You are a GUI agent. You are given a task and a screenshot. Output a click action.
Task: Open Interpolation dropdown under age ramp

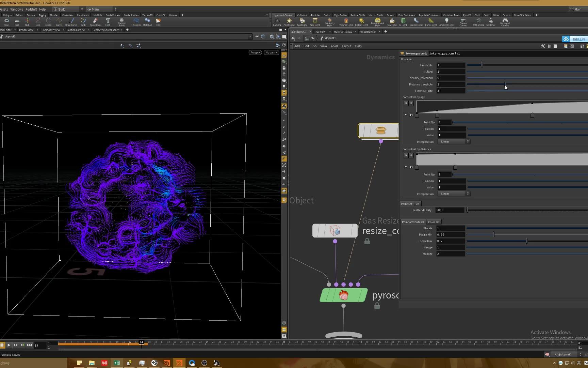[x=454, y=142]
